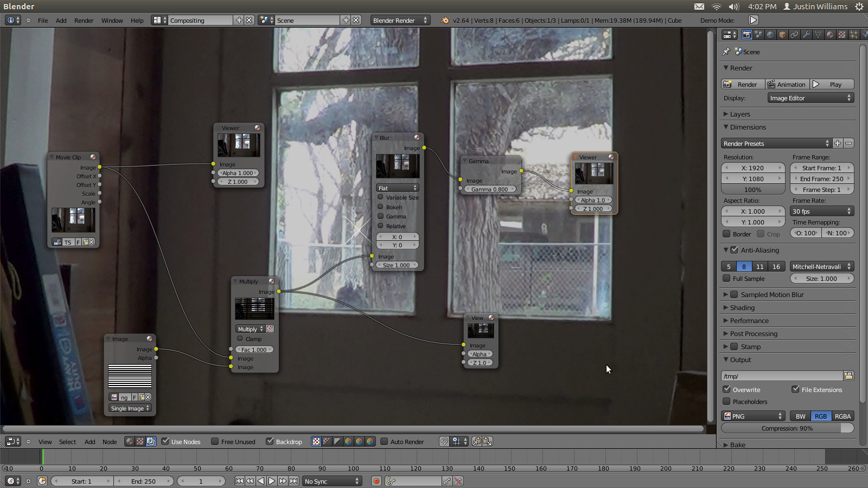Click the Demo Mode play icon

754,20
